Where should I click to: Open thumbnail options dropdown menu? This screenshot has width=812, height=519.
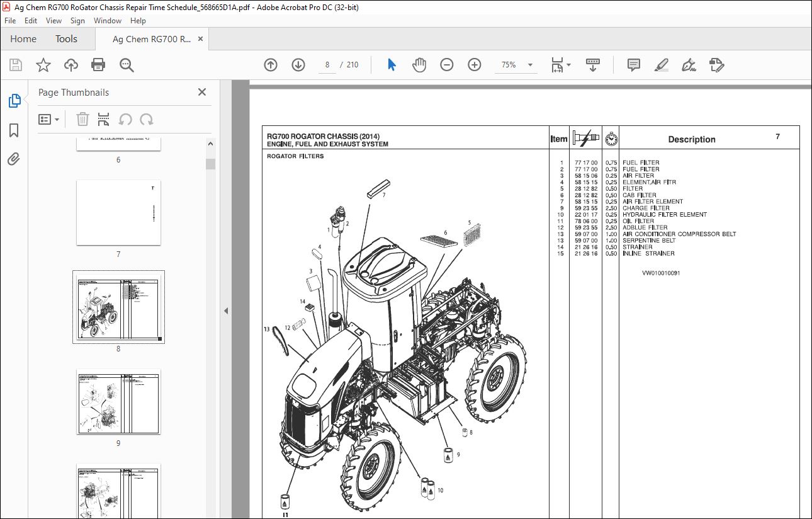coord(48,119)
